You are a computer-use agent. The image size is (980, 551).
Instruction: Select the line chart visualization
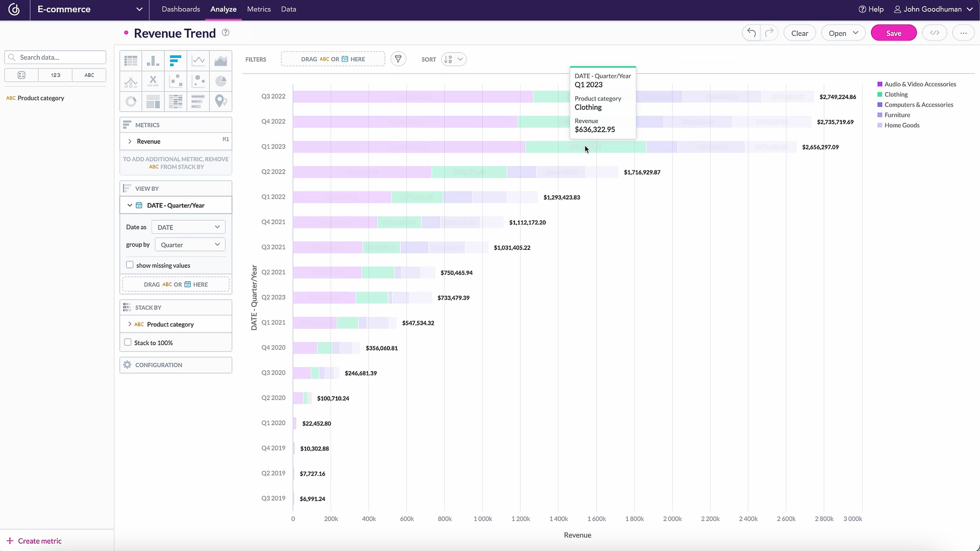tap(198, 60)
